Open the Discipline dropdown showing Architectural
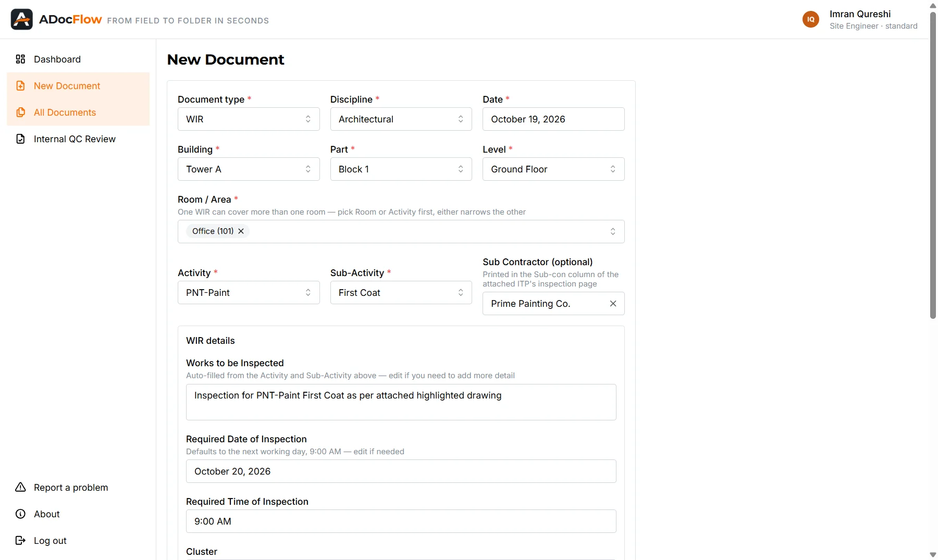 coord(401,119)
